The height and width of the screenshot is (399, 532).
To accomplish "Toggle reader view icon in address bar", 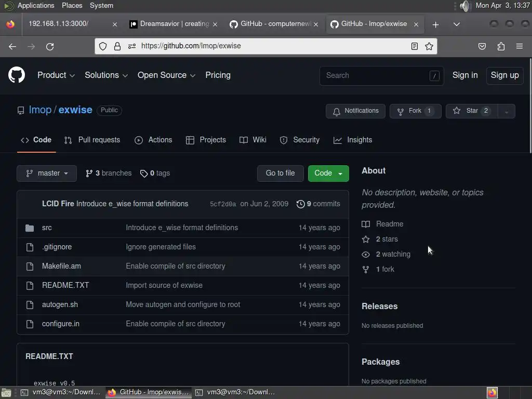I will (x=414, y=46).
